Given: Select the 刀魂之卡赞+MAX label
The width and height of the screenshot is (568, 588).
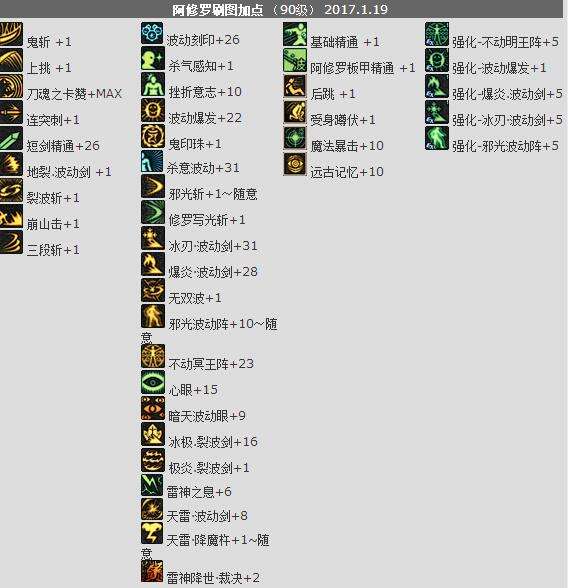Looking at the screenshot, I should point(74,94).
